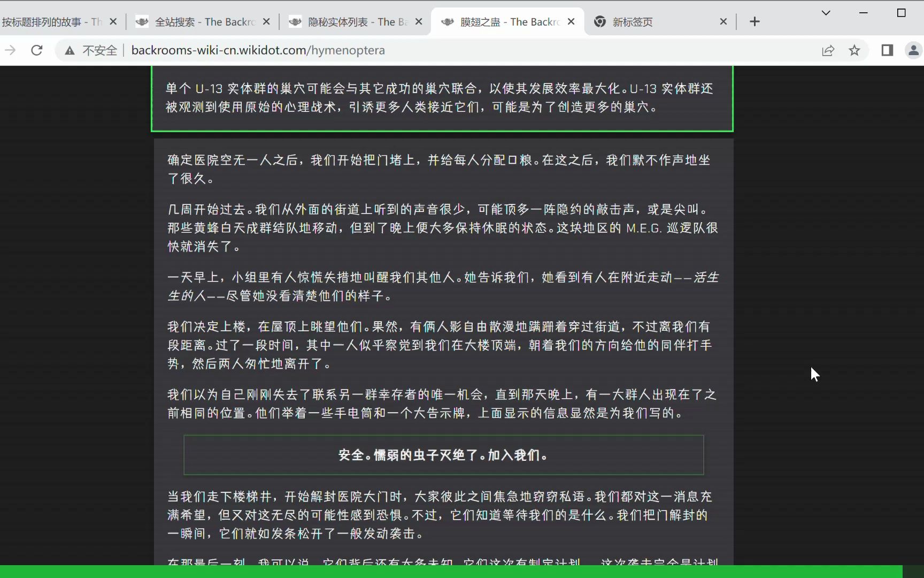Toggle the browser side panel

[887, 50]
